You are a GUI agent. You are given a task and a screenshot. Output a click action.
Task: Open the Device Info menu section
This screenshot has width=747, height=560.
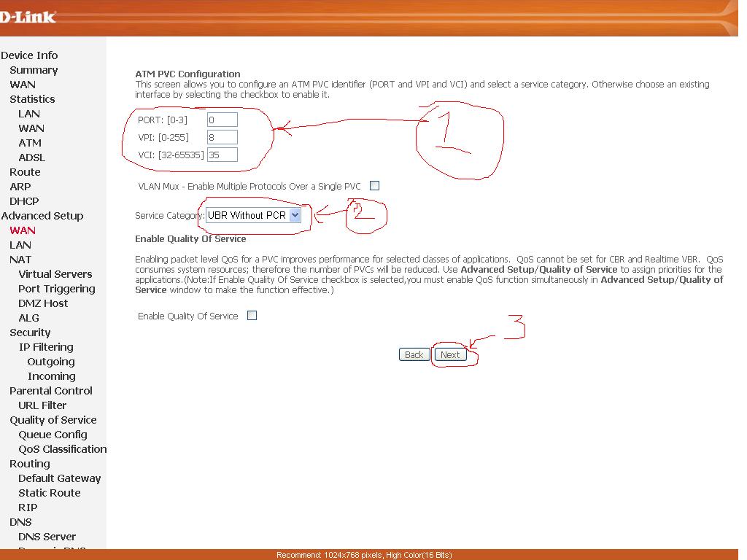pos(29,55)
